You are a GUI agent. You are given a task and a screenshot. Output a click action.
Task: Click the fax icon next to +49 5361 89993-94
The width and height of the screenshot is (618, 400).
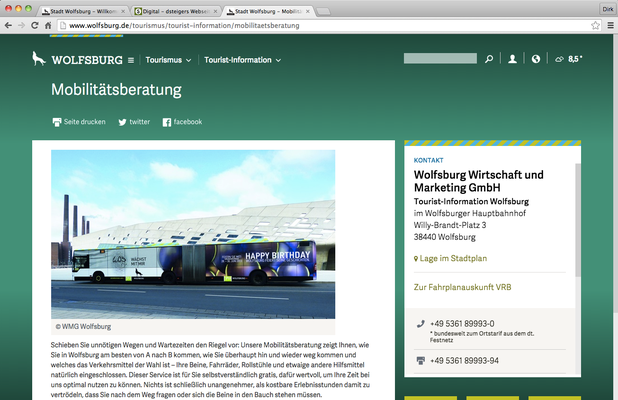[x=421, y=361]
